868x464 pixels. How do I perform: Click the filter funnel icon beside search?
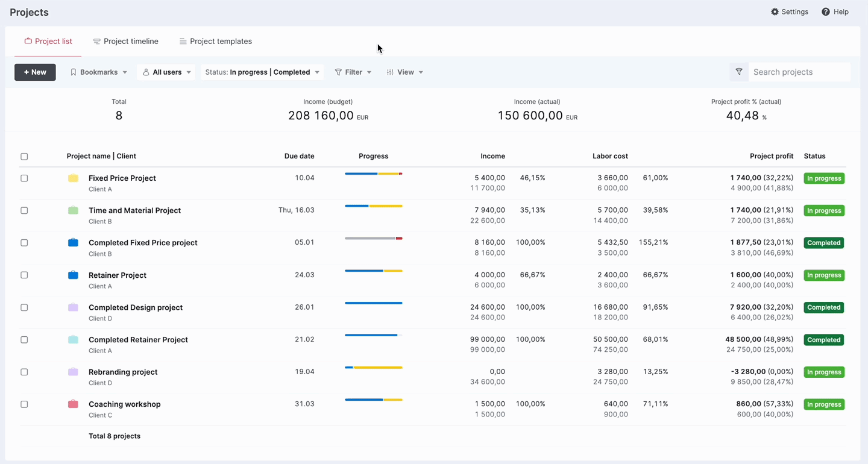pyautogui.click(x=739, y=72)
